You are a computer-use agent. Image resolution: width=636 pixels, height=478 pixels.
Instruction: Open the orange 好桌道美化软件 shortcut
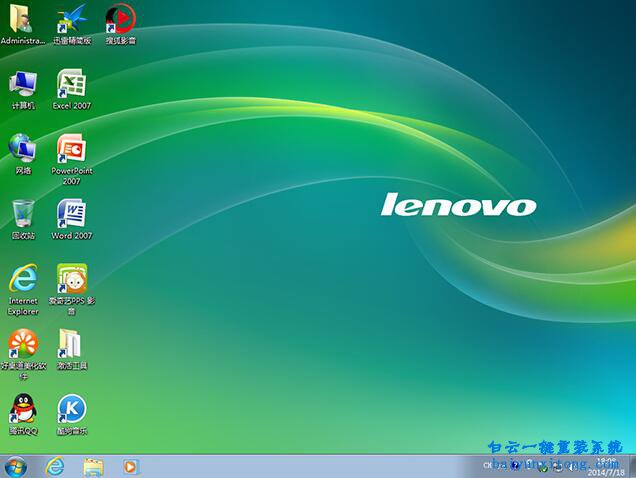[x=22, y=344]
